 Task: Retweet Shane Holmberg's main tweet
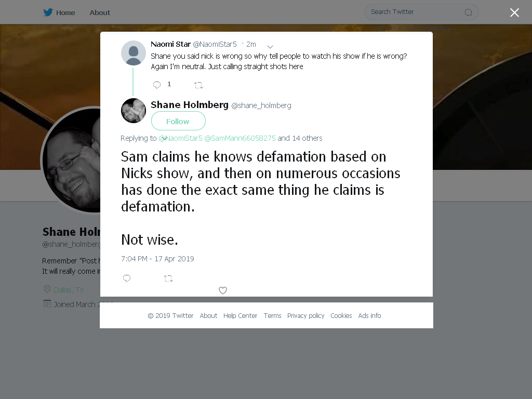[x=168, y=278]
